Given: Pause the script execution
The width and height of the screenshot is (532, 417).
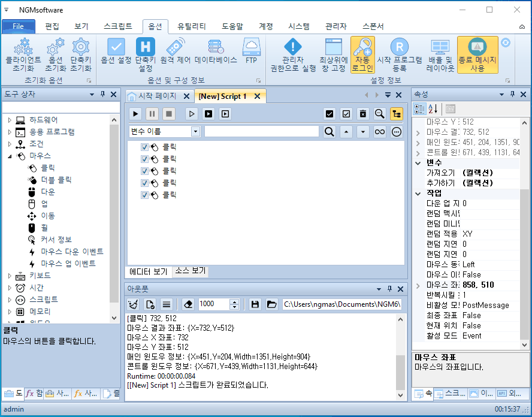Looking at the screenshot, I should tap(152, 114).
